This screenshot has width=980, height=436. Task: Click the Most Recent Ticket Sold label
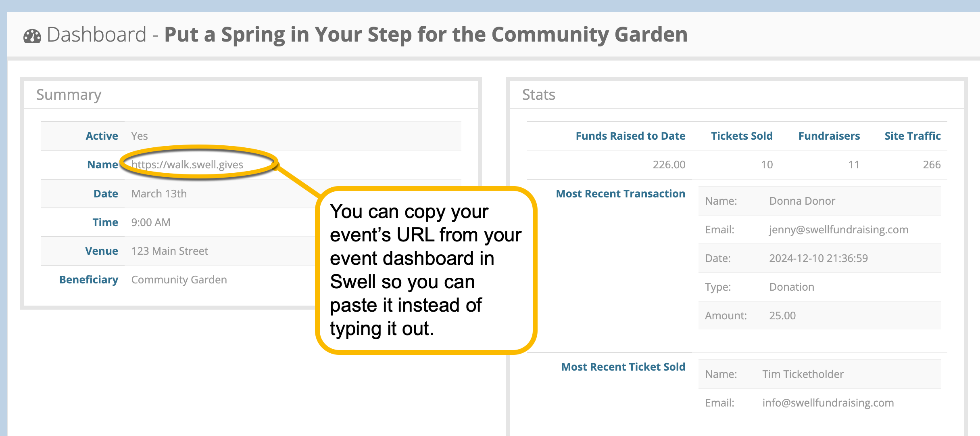pyautogui.click(x=623, y=367)
